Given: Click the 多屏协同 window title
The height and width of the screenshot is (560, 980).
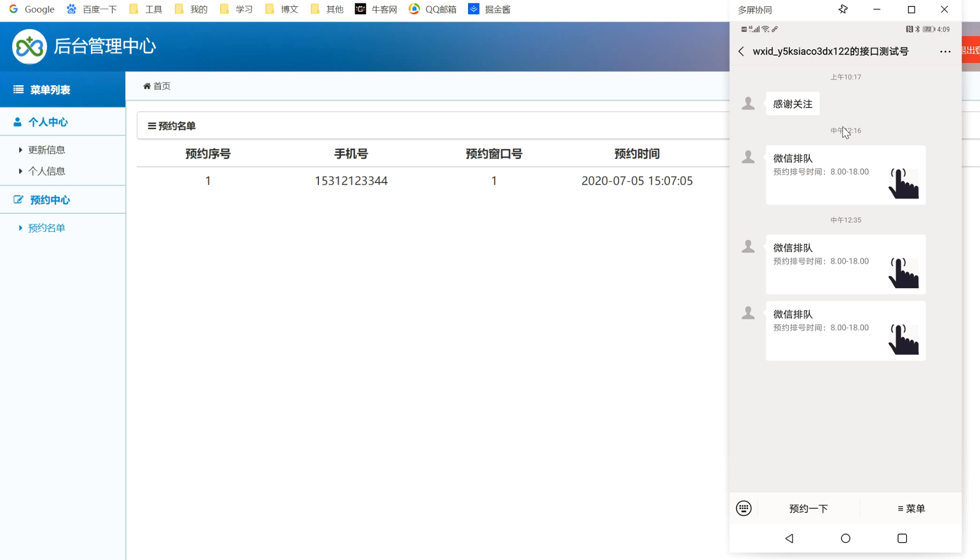Looking at the screenshot, I should coord(755,10).
